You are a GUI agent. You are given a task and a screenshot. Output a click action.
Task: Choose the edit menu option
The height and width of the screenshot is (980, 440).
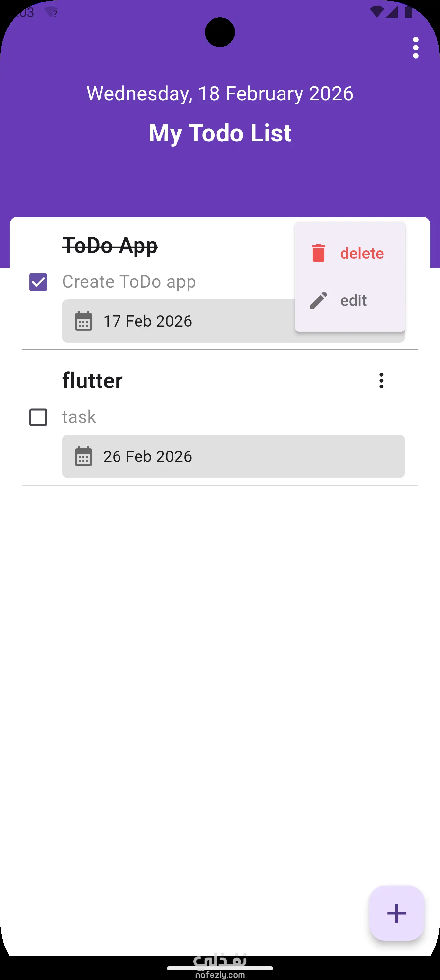point(353,301)
